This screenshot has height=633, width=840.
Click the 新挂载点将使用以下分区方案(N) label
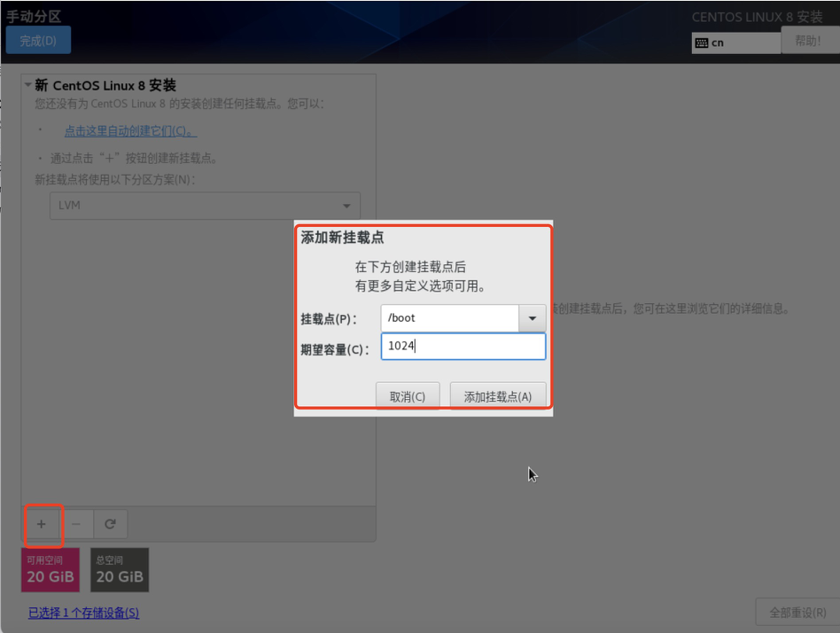(115, 180)
